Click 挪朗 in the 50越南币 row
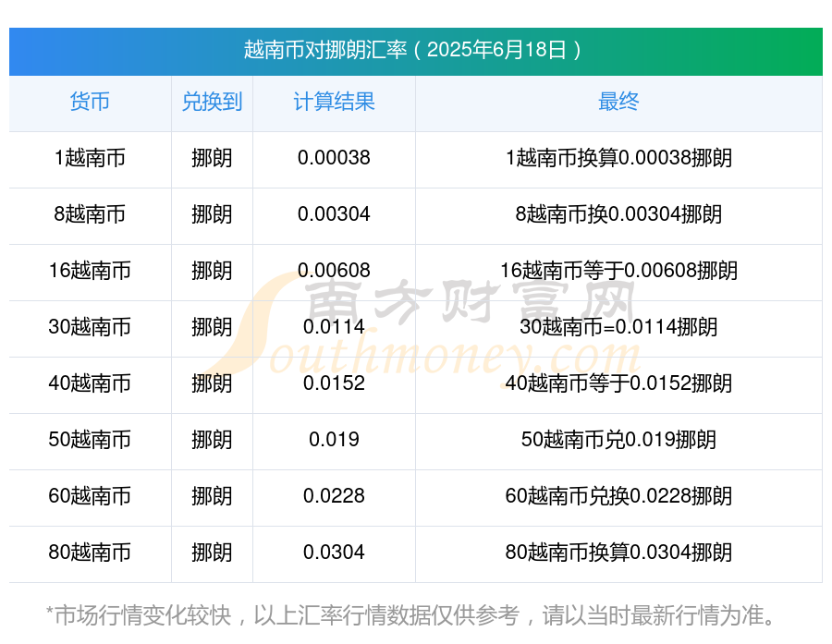 (212, 440)
